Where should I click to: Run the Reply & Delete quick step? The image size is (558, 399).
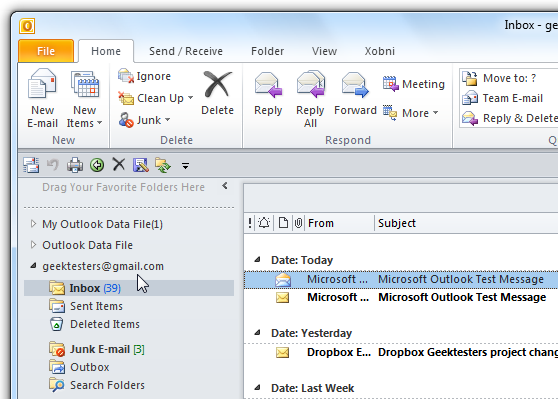point(510,118)
